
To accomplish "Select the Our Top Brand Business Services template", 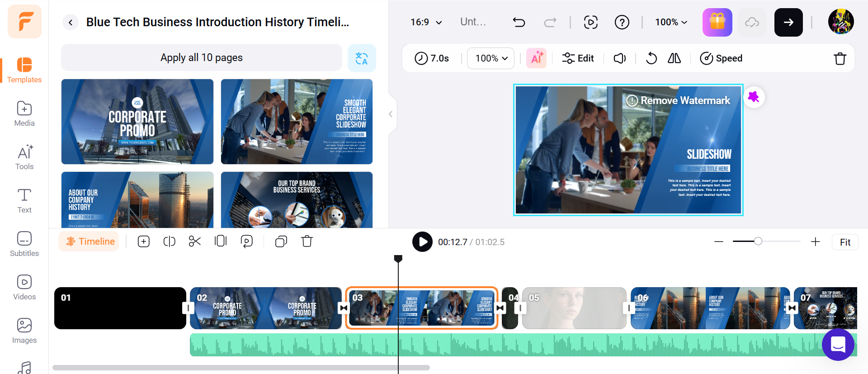I will (297, 200).
